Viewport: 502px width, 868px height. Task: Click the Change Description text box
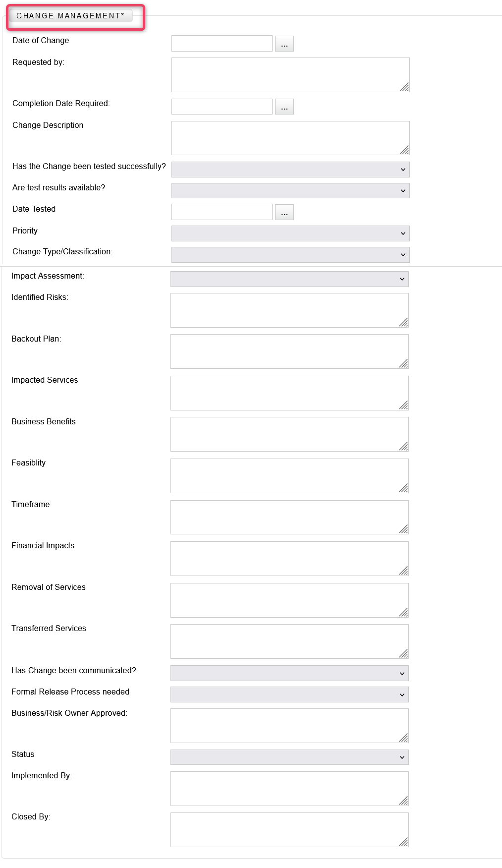tap(290, 138)
